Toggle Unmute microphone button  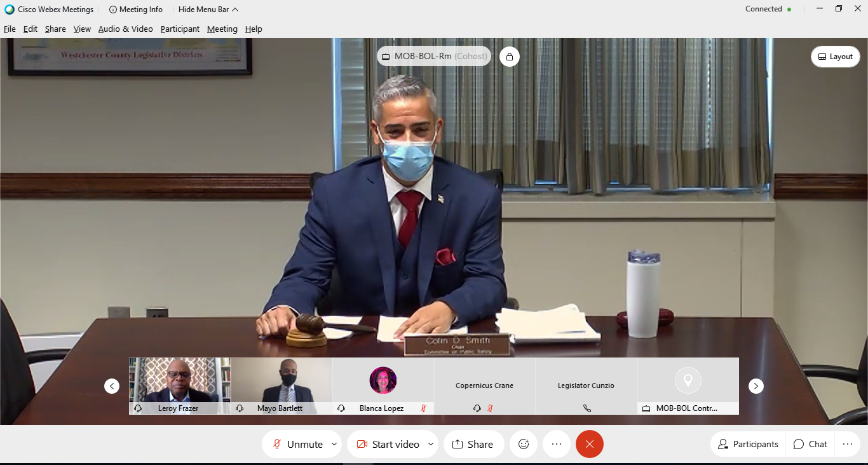click(297, 444)
